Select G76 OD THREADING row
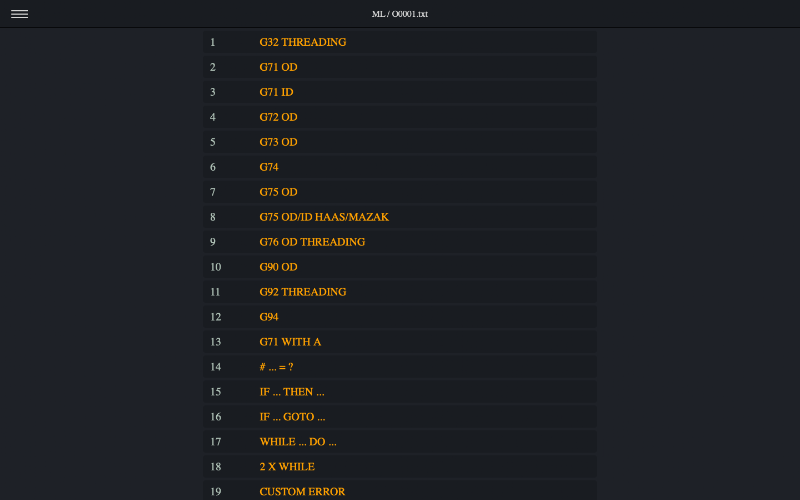 312,242
